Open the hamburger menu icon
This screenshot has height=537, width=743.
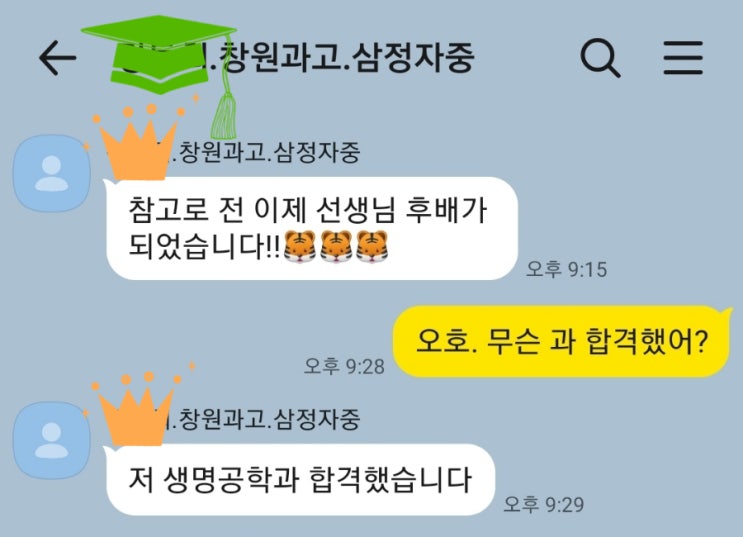[682, 58]
